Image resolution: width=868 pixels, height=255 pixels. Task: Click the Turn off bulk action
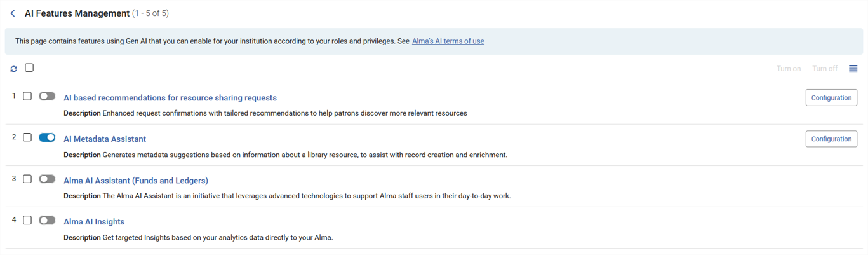825,69
